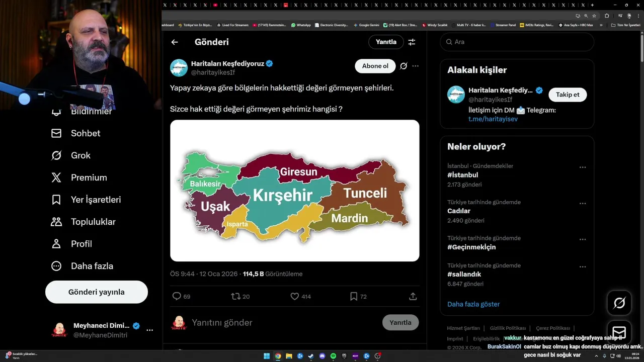Click the taskbar volume icon

coord(618,356)
